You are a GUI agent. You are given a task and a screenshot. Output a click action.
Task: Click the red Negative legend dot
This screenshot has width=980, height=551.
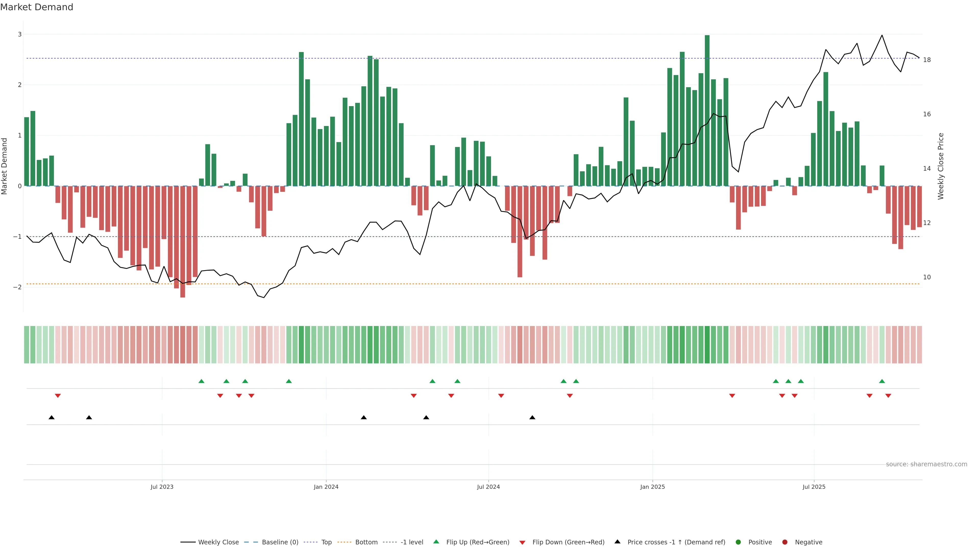click(x=785, y=542)
